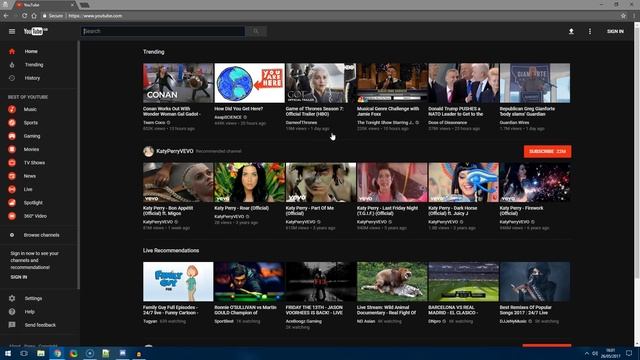This screenshot has height=360, width=640.
Task: Open the Windows Start menu
Action: click(x=8, y=353)
